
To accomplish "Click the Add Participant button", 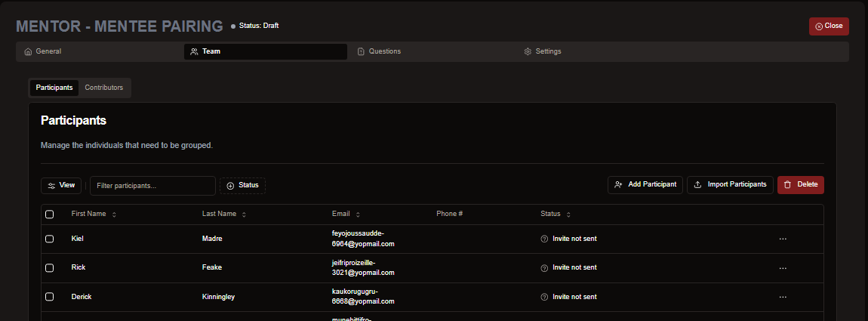I will tap(645, 184).
